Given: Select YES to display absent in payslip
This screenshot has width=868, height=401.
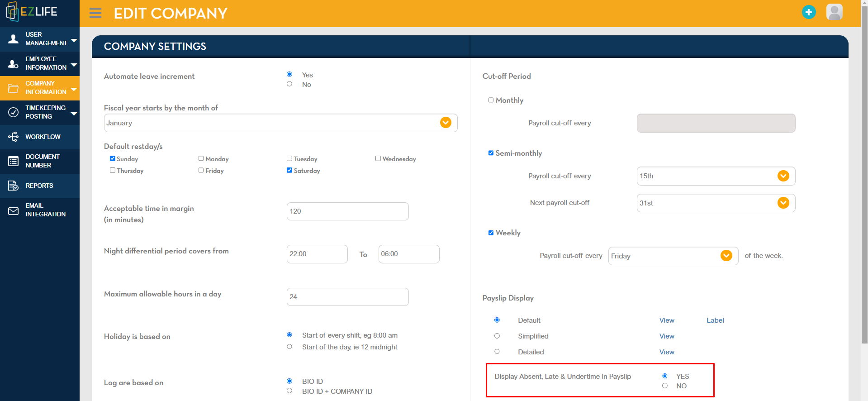Looking at the screenshot, I should [665, 376].
